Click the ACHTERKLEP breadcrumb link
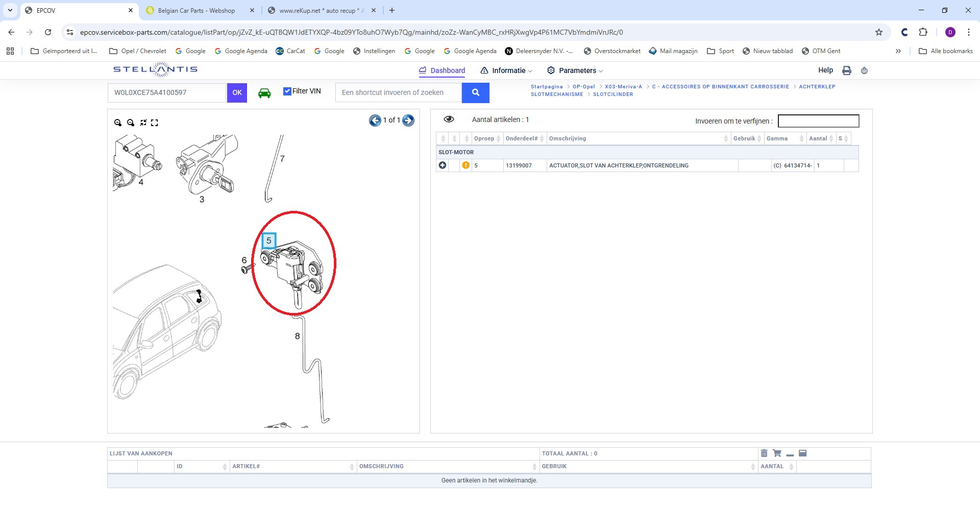Viewport: 980px width, 531px height. point(817,87)
